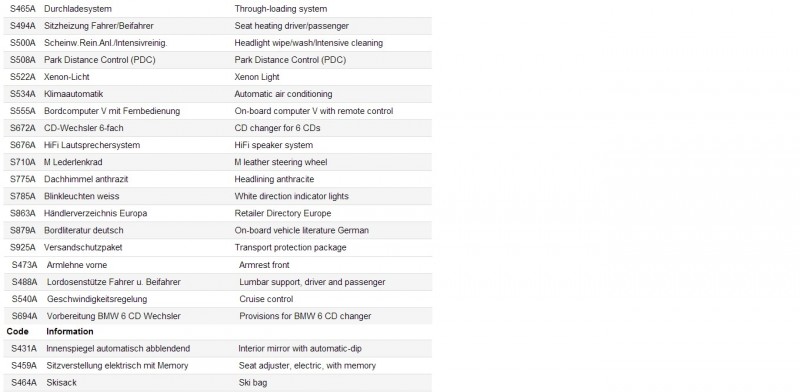Click the S522A Xenon-Licht code
The width and height of the screenshot is (800, 392).
pos(22,77)
